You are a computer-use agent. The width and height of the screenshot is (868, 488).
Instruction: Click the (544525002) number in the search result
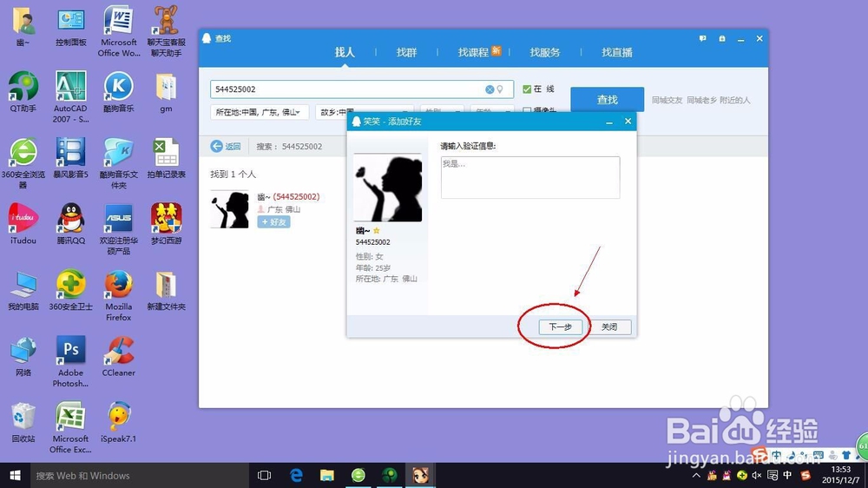pos(296,196)
